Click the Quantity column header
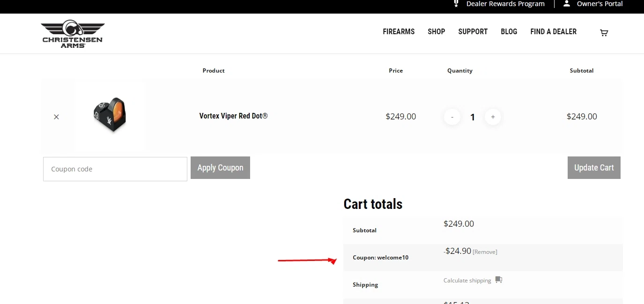Image resolution: width=644 pixels, height=304 pixels. click(x=460, y=71)
